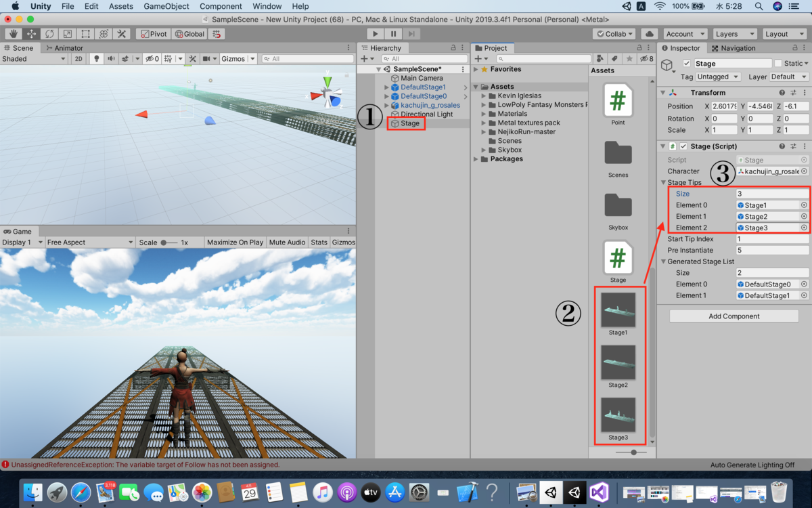Select the Hand tool in the toolbar
Viewport: 812px width, 508px height.
coord(13,34)
